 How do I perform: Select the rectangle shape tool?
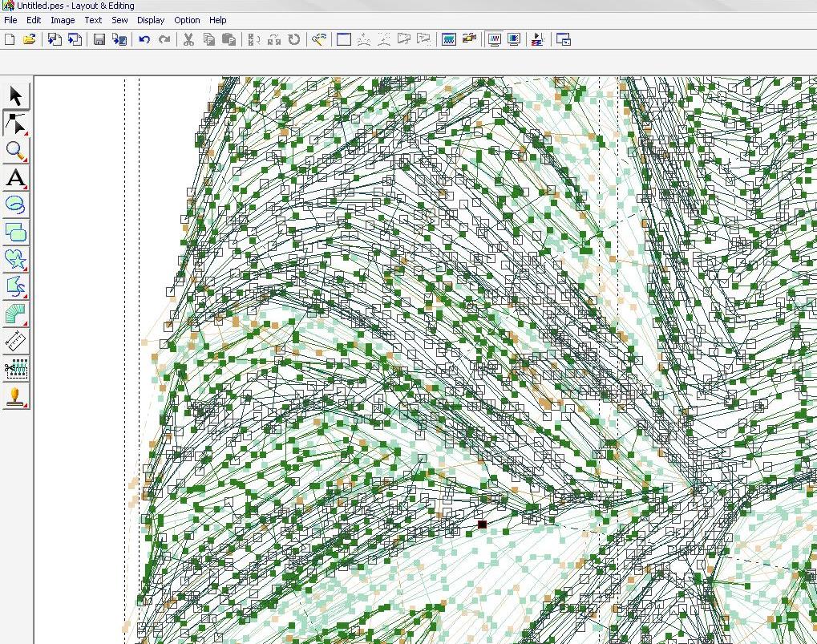coord(15,233)
